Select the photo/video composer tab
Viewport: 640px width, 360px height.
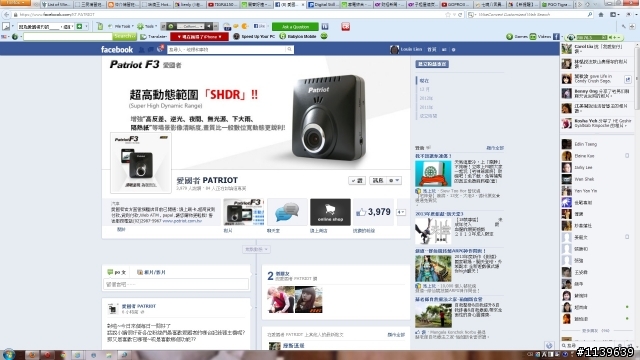pyautogui.click(x=151, y=272)
